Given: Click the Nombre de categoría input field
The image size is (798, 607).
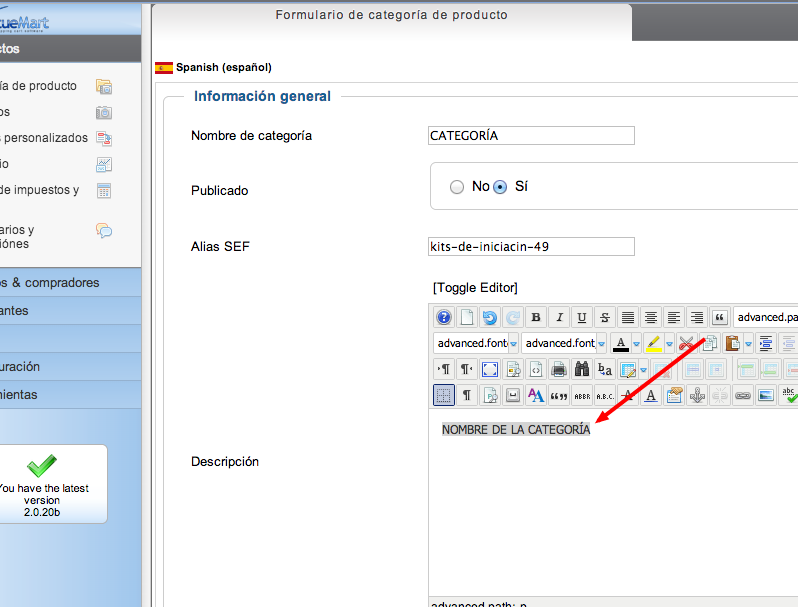Looking at the screenshot, I should click(531, 136).
